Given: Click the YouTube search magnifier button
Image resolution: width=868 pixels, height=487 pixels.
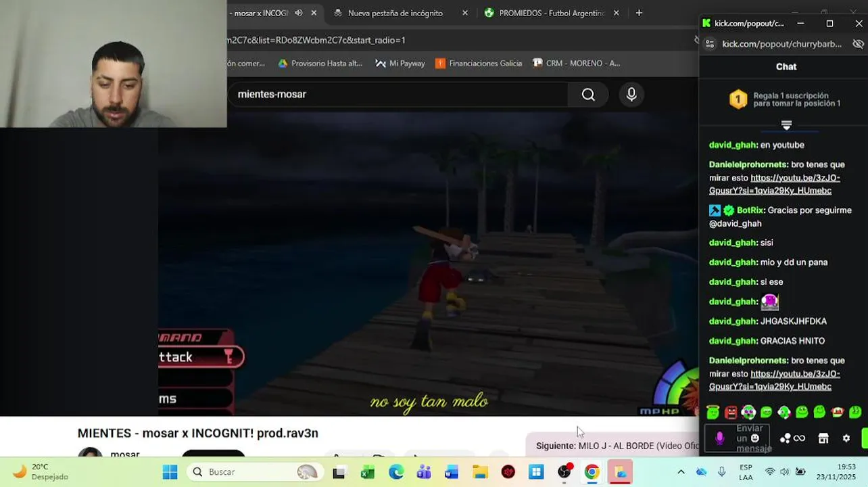Looking at the screenshot, I should (588, 95).
